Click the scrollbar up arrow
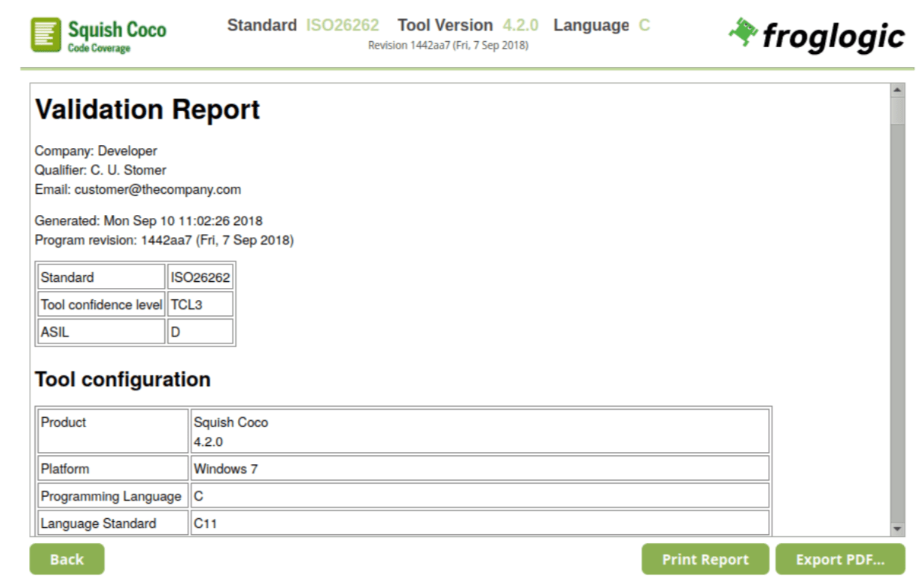 click(897, 90)
